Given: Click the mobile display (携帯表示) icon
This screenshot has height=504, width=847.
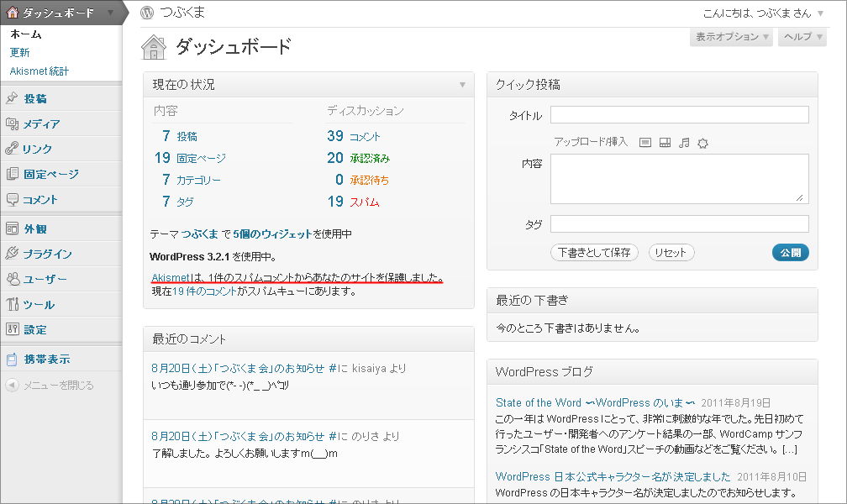Looking at the screenshot, I should pyautogui.click(x=12, y=360).
